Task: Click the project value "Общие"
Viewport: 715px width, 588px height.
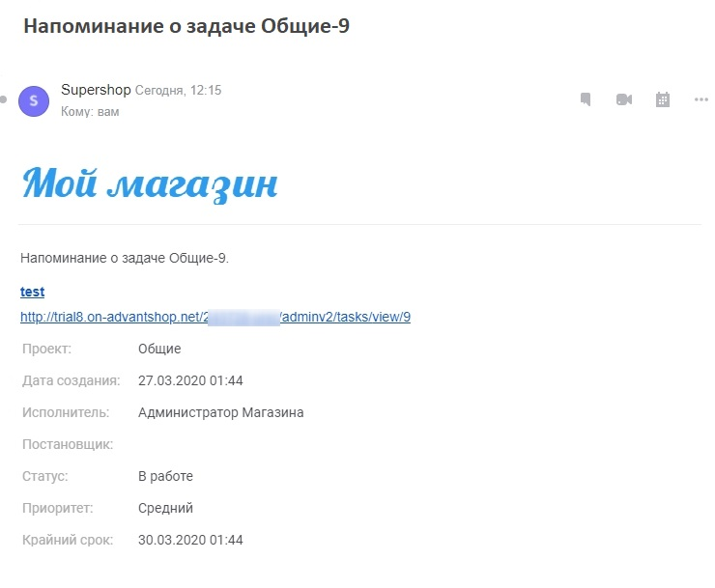Action: (159, 349)
